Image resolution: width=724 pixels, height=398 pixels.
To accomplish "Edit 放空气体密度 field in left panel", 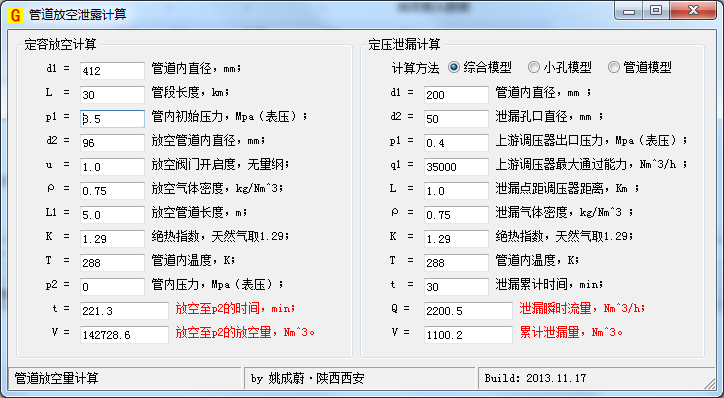I will [x=112, y=191].
